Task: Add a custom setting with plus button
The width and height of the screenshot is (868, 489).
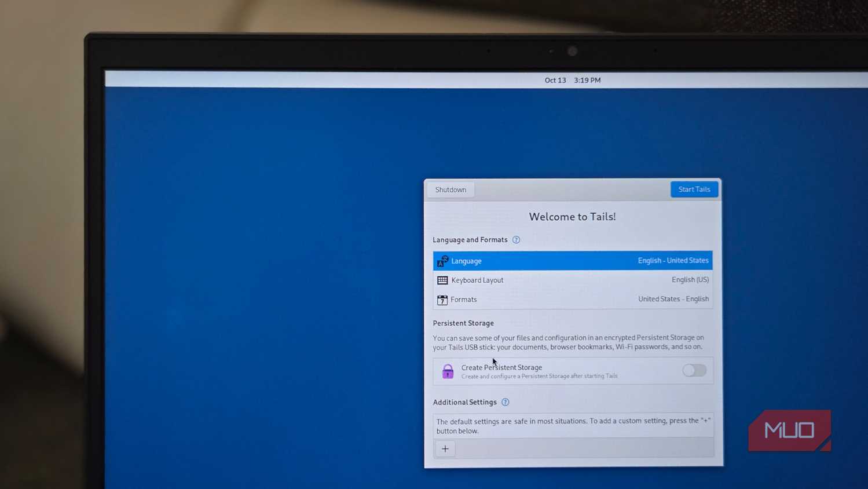Action: click(445, 448)
